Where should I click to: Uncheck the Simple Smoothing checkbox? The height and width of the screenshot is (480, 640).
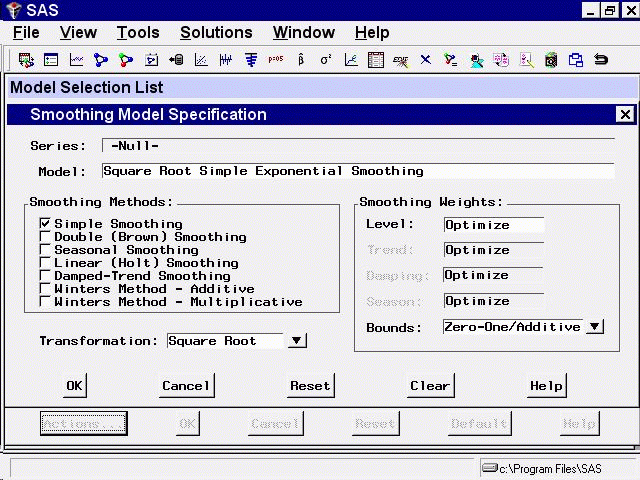45,223
